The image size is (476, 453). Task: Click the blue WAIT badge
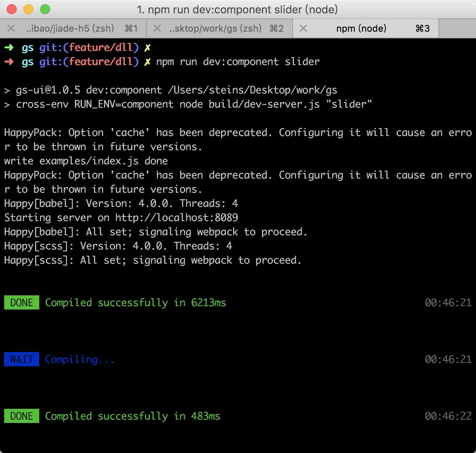click(22, 359)
